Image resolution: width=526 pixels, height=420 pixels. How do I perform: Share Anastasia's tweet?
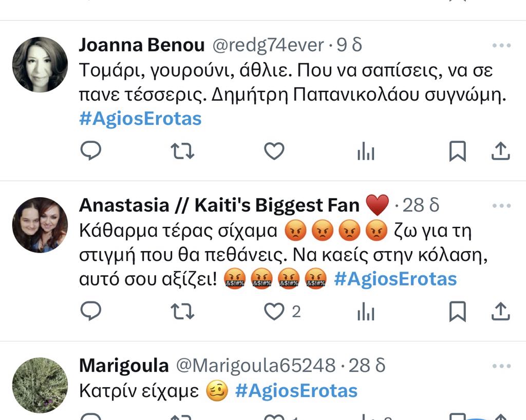click(x=500, y=311)
